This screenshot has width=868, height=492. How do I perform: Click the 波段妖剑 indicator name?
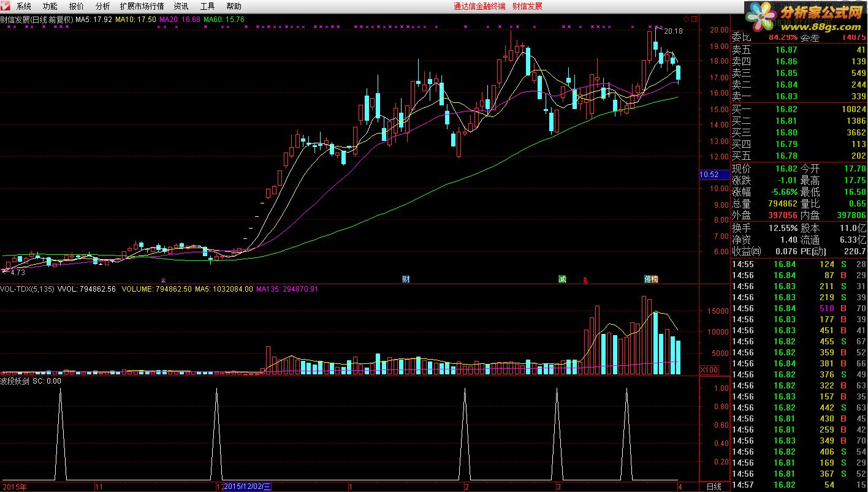(x=15, y=380)
